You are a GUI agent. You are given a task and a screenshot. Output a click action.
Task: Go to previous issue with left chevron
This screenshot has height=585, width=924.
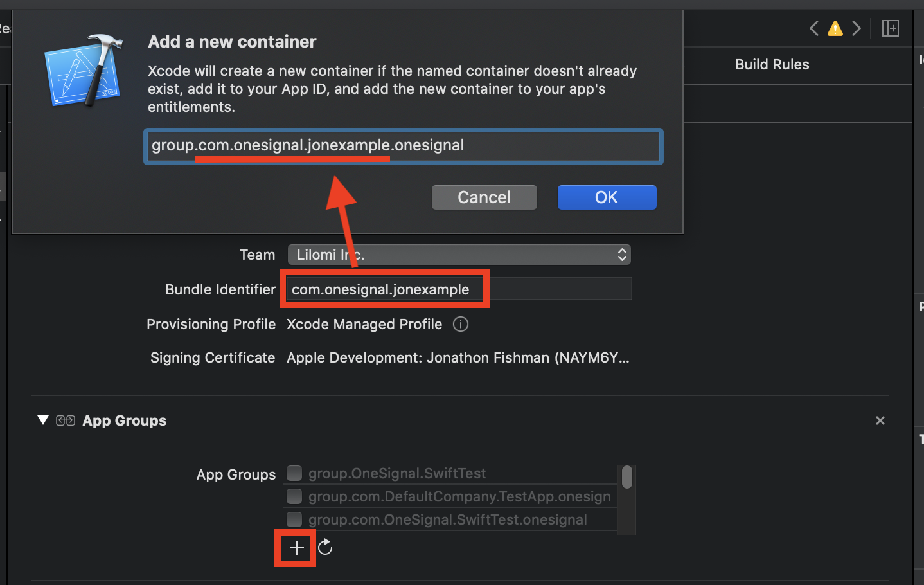[x=814, y=28]
